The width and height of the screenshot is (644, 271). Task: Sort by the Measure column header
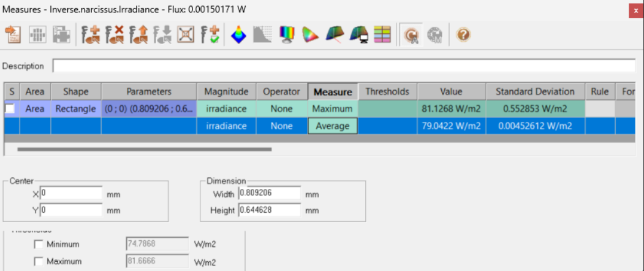click(x=333, y=92)
